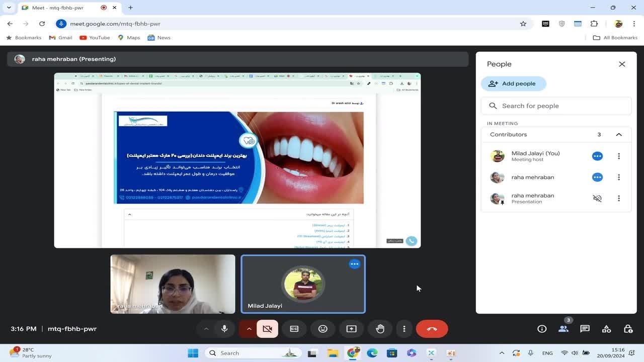
Task: Click the red Leave call button
Action: [x=432, y=329]
